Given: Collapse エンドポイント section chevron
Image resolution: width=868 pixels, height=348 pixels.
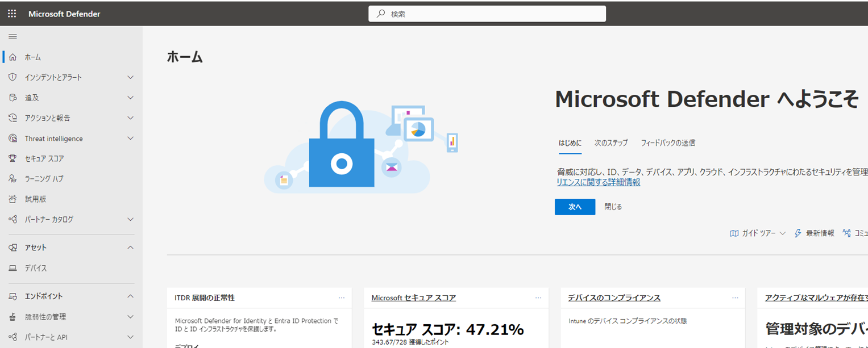Looking at the screenshot, I should [x=130, y=296].
